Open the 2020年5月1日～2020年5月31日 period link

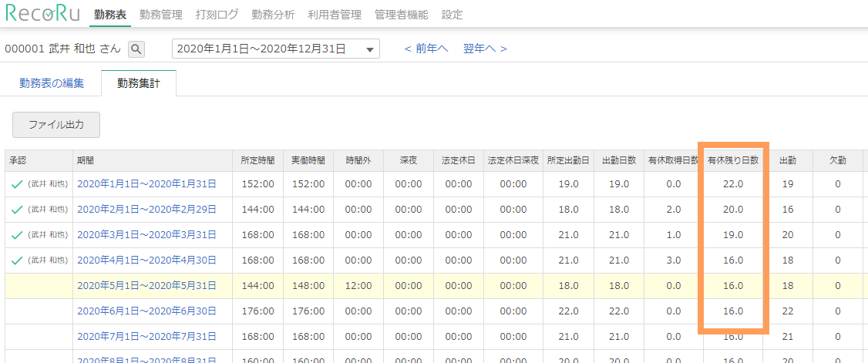tap(146, 286)
